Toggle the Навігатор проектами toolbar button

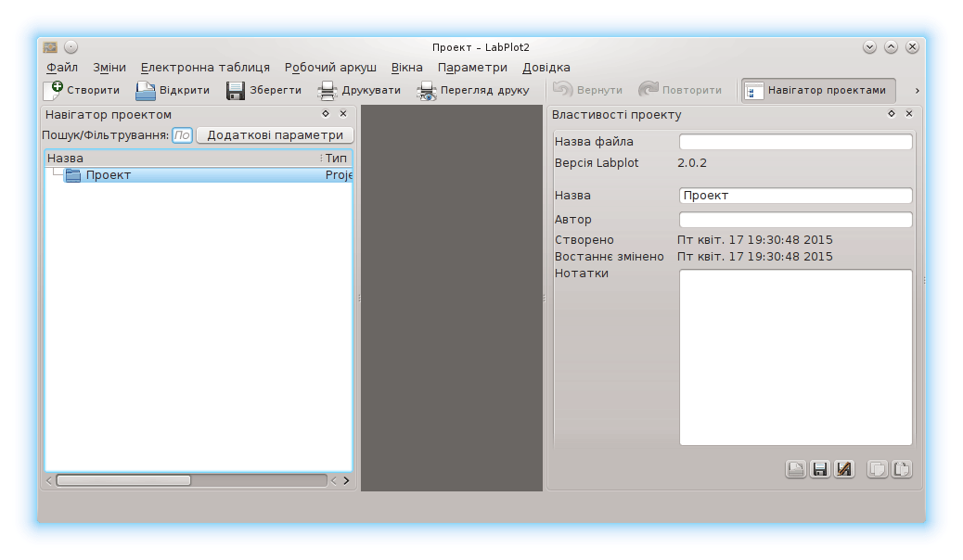click(818, 91)
